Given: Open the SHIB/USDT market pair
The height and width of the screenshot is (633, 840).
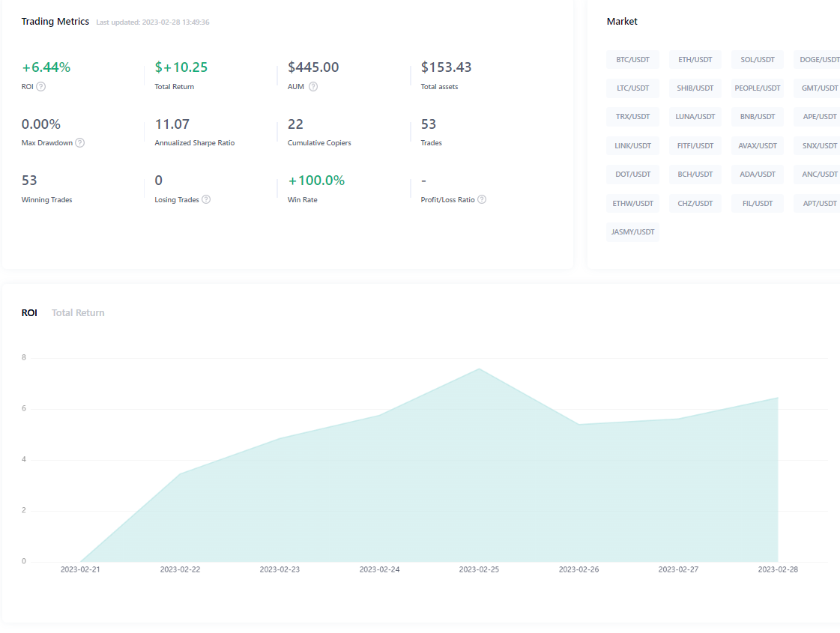Looking at the screenshot, I should click(695, 88).
